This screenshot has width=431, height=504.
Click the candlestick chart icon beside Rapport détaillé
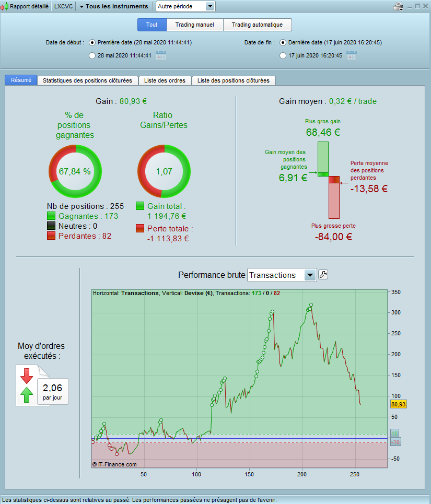pos(5,6)
